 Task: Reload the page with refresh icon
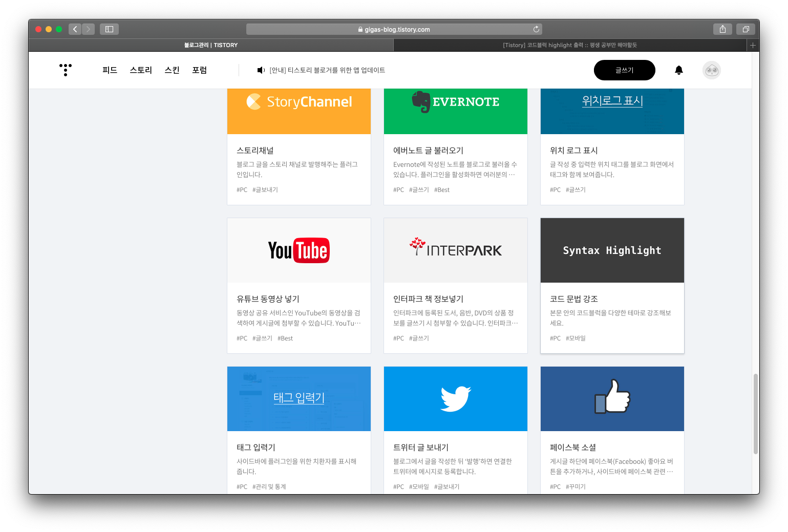(536, 29)
